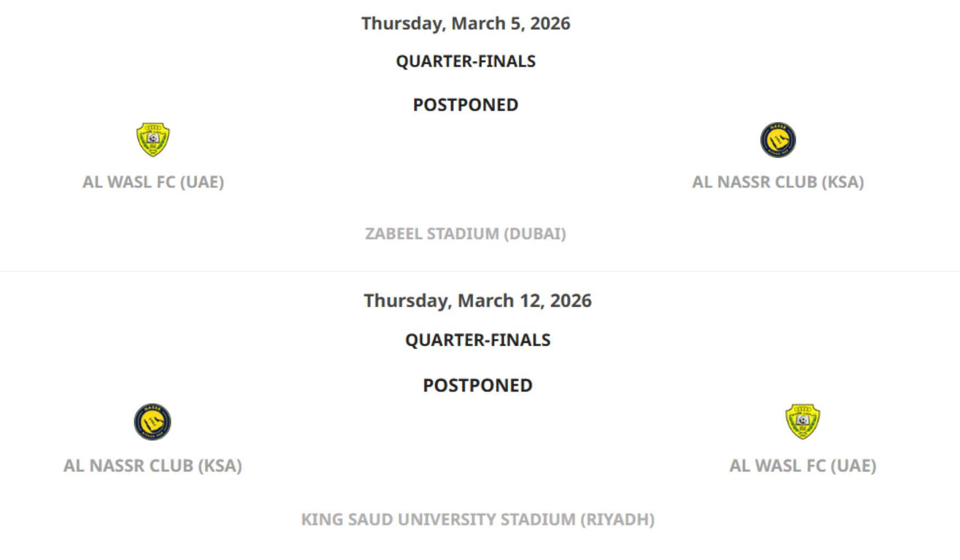Viewport: 960px width, 560px height.
Task: Select AL WASL FC (UAE) in March 12 fixture
Action: pyautogui.click(x=802, y=465)
